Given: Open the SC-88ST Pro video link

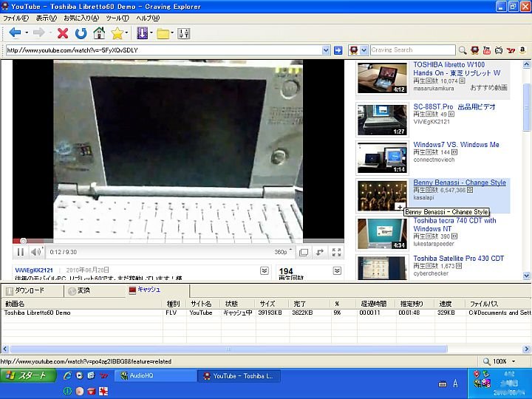Looking at the screenshot, I should [454, 107].
